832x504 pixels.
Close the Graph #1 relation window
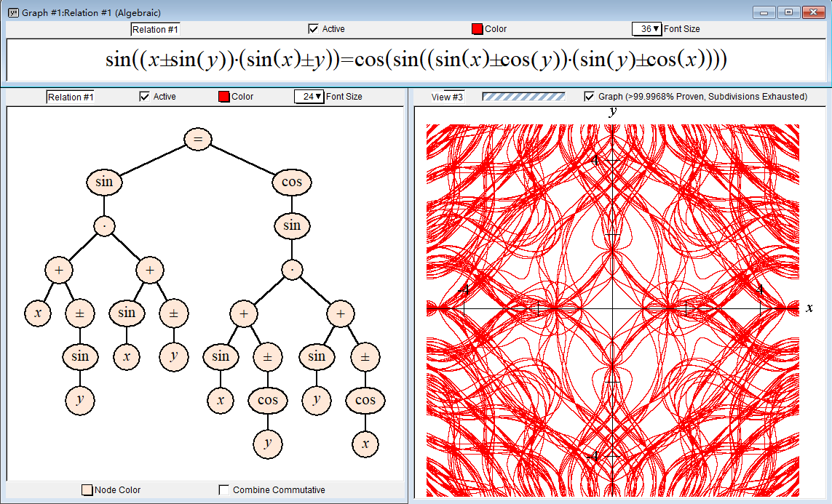(813, 12)
